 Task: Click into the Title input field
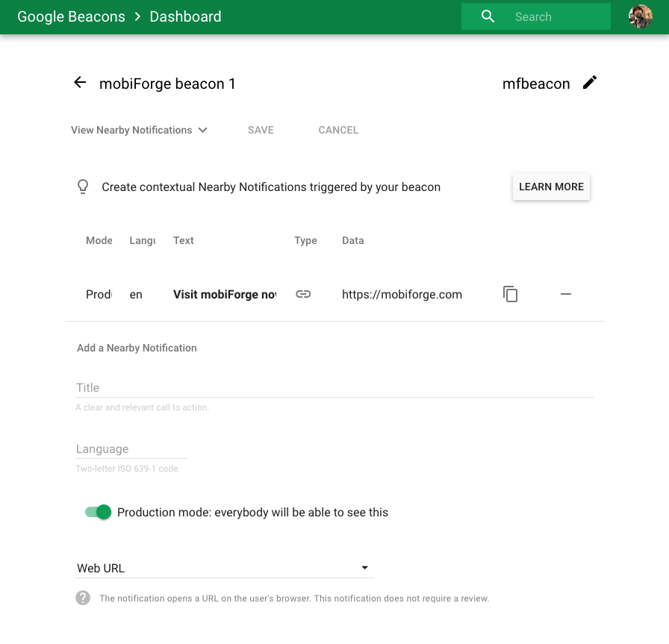334,388
